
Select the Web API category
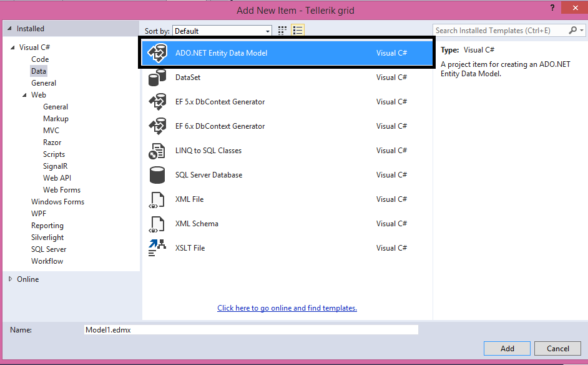coord(57,178)
